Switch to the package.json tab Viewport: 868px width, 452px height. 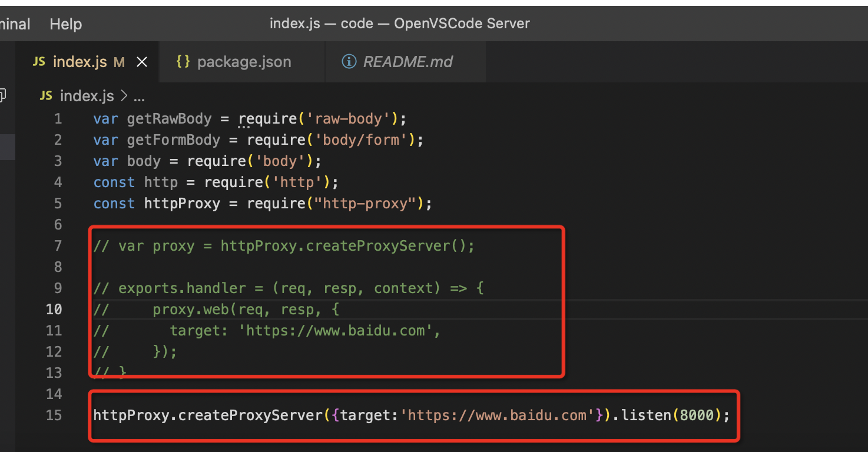(x=242, y=62)
